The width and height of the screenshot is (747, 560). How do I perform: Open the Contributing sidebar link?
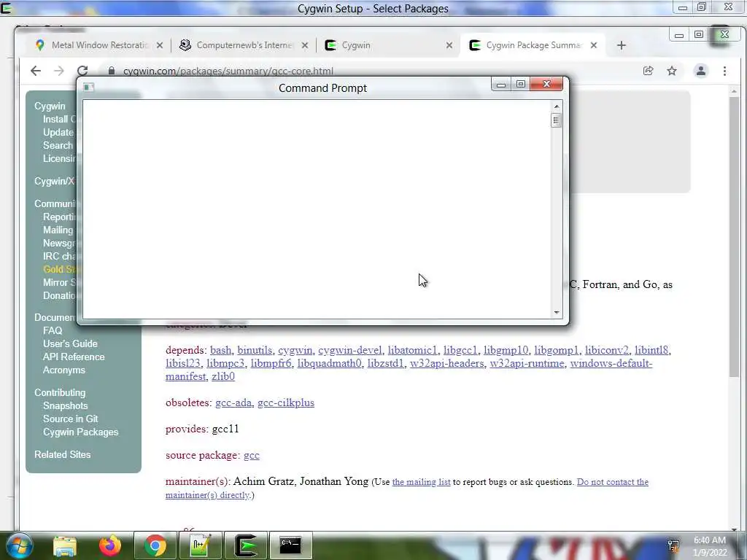click(60, 393)
